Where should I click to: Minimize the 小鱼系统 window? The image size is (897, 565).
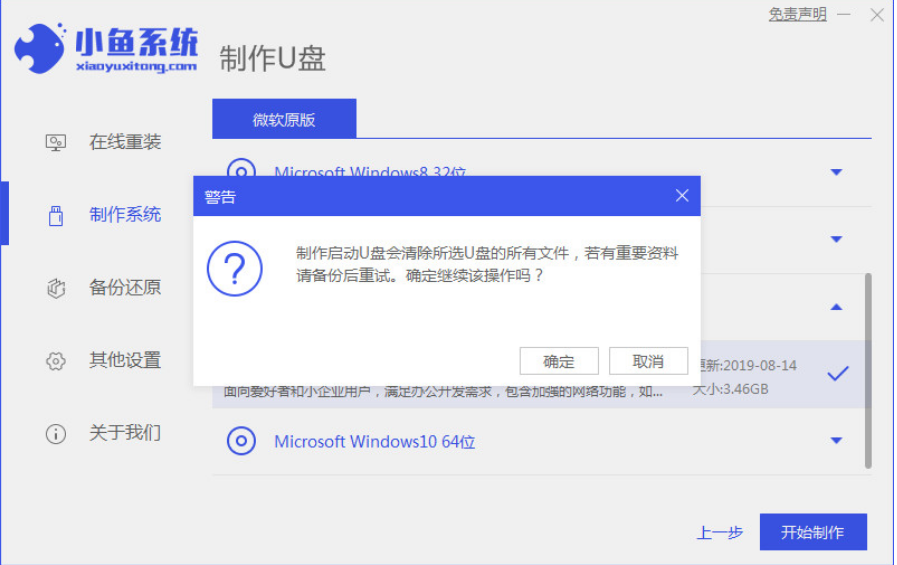(844, 14)
